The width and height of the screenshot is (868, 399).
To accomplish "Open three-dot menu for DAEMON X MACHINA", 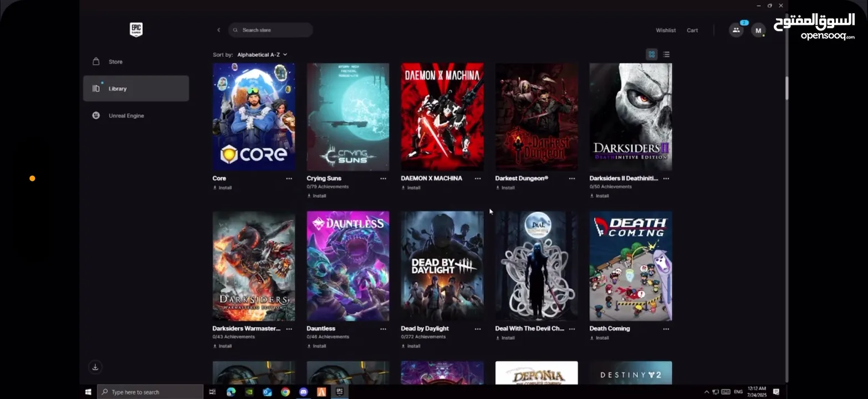I will 477,178.
